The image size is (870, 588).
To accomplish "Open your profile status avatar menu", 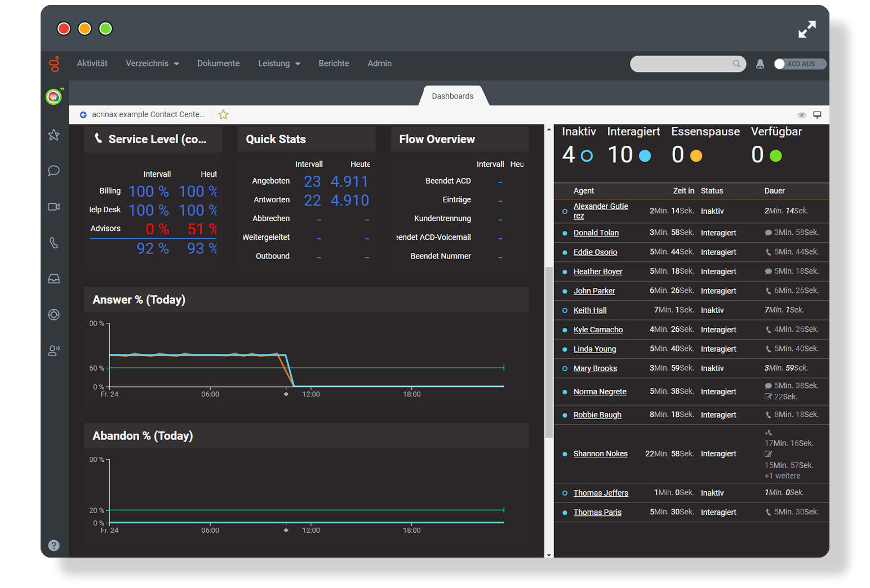I will [x=54, y=96].
